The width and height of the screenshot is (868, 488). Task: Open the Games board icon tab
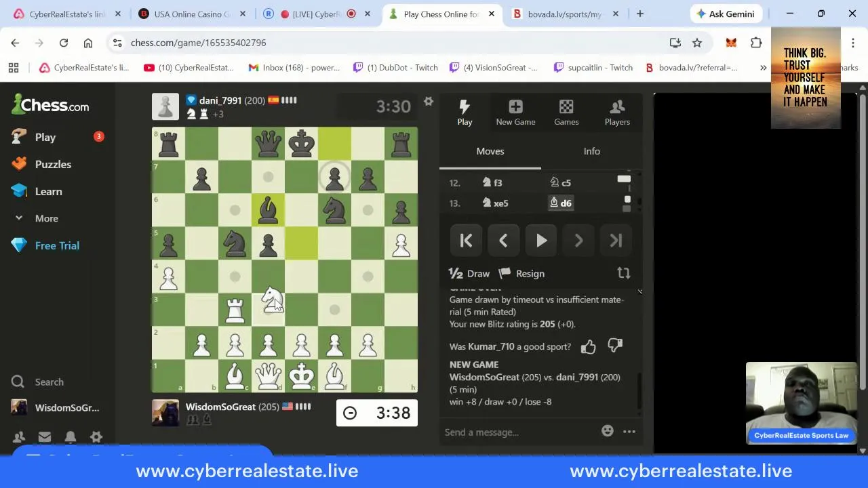tap(566, 113)
